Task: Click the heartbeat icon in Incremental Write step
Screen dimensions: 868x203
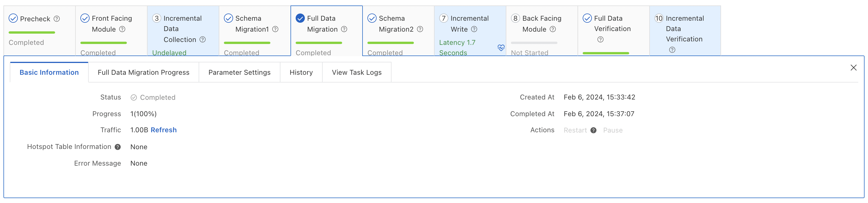Action: pyautogui.click(x=501, y=48)
